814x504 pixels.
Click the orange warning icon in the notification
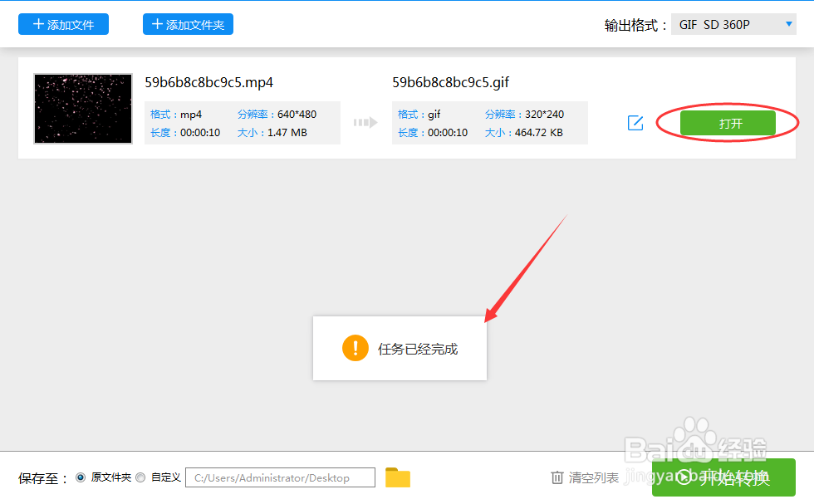pyautogui.click(x=356, y=348)
